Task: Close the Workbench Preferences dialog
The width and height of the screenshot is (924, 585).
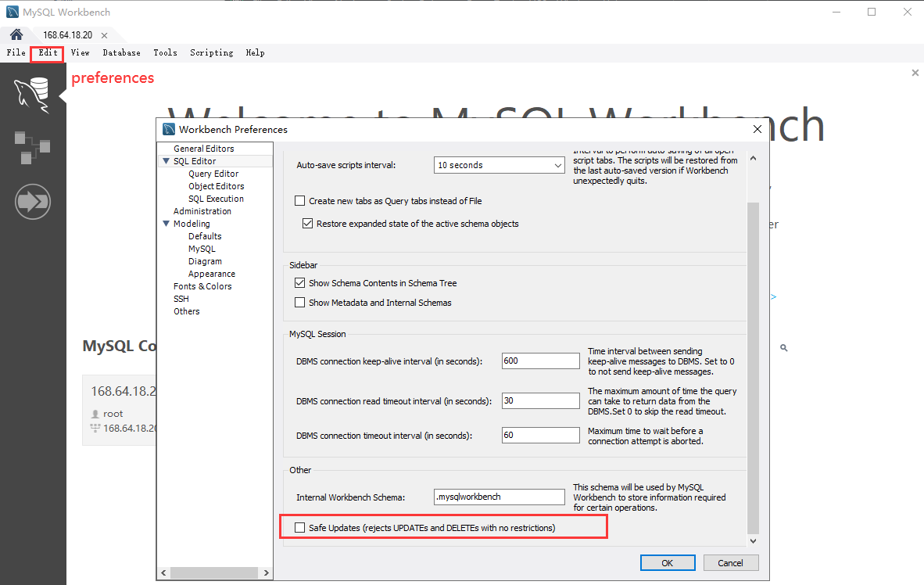Action: (x=757, y=129)
